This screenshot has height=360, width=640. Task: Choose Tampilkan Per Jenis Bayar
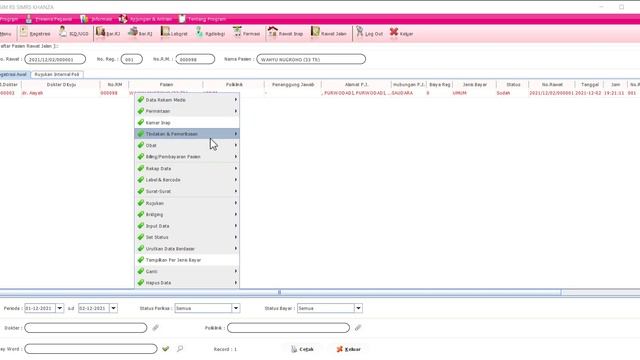[x=187, y=260]
